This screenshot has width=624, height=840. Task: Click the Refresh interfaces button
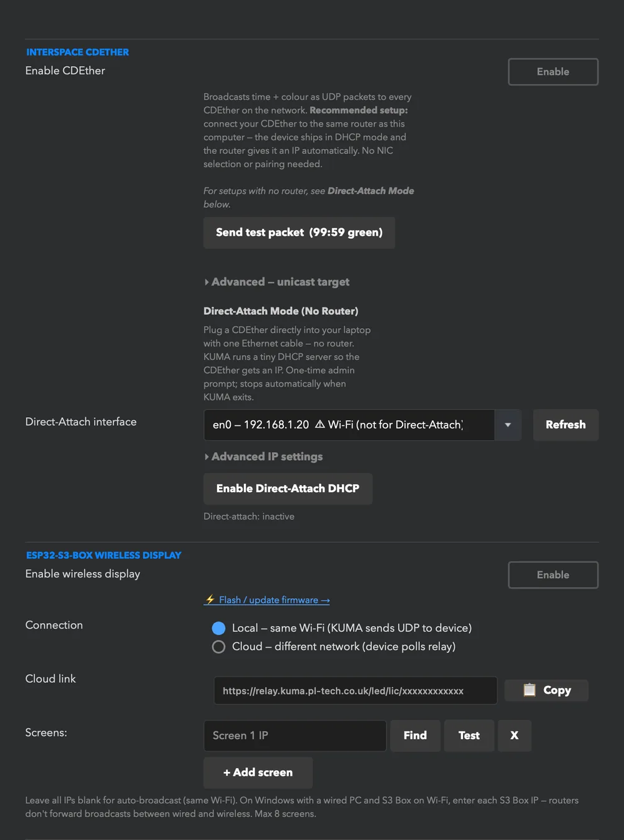tap(565, 425)
